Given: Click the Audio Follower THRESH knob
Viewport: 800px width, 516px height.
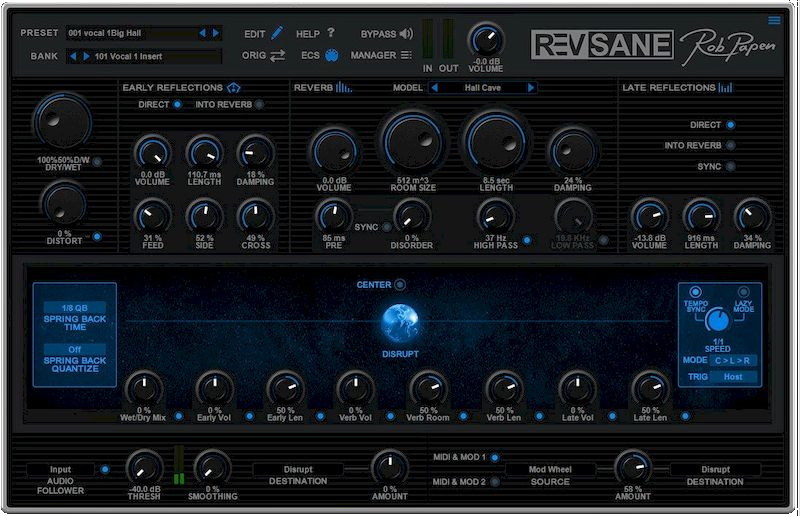Looking at the screenshot, I should pyautogui.click(x=144, y=468).
